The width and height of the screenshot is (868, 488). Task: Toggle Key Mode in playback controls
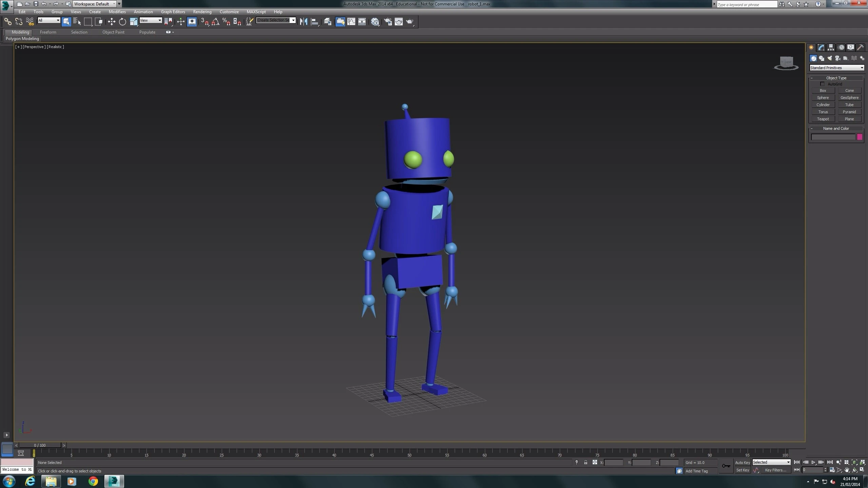(x=797, y=470)
